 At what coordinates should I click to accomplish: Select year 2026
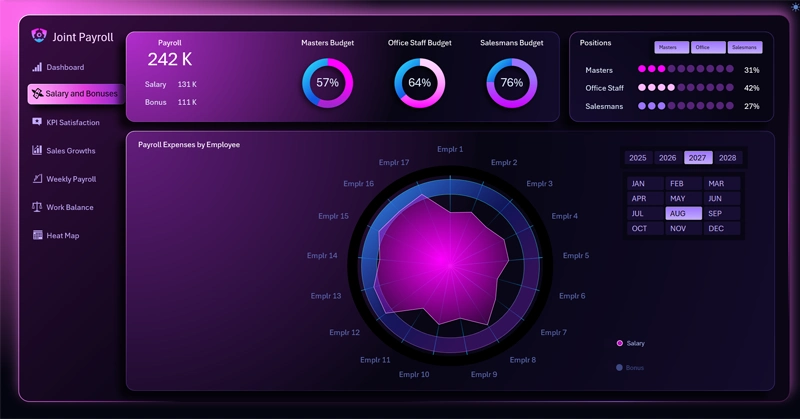(667, 158)
